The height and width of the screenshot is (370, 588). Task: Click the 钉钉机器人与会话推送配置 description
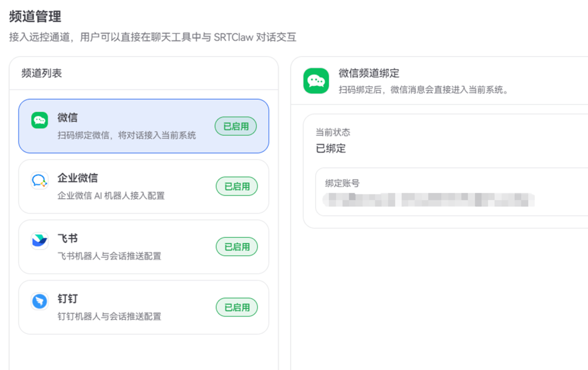click(109, 316)
